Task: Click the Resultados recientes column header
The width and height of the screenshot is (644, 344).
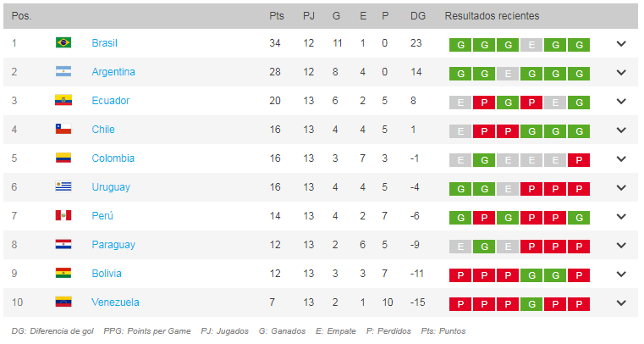Action: [492, 16]
